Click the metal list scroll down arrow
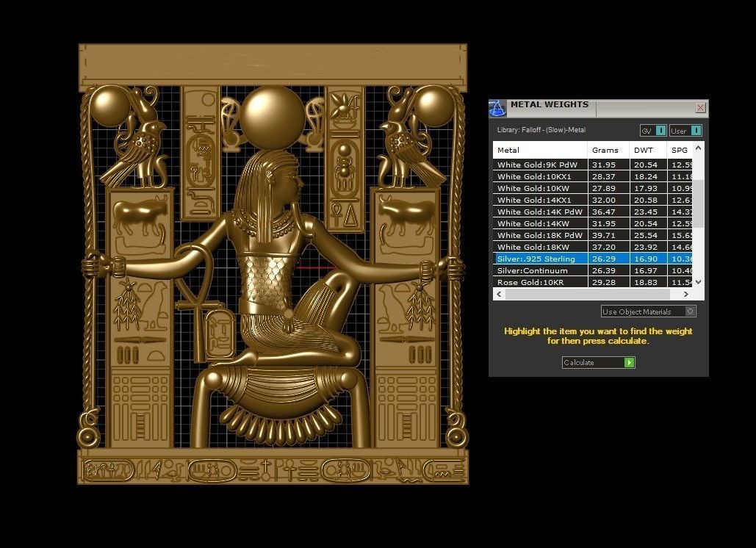756x548 pixels. pos(698,282)
